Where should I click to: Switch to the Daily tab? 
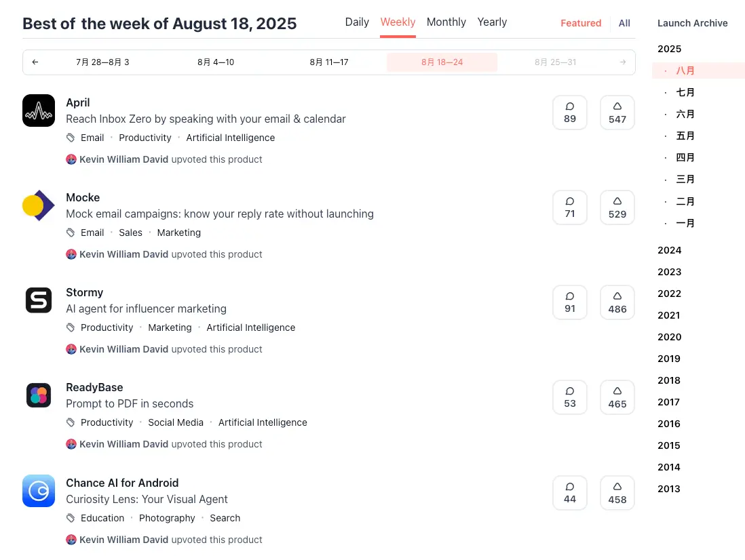357,22
